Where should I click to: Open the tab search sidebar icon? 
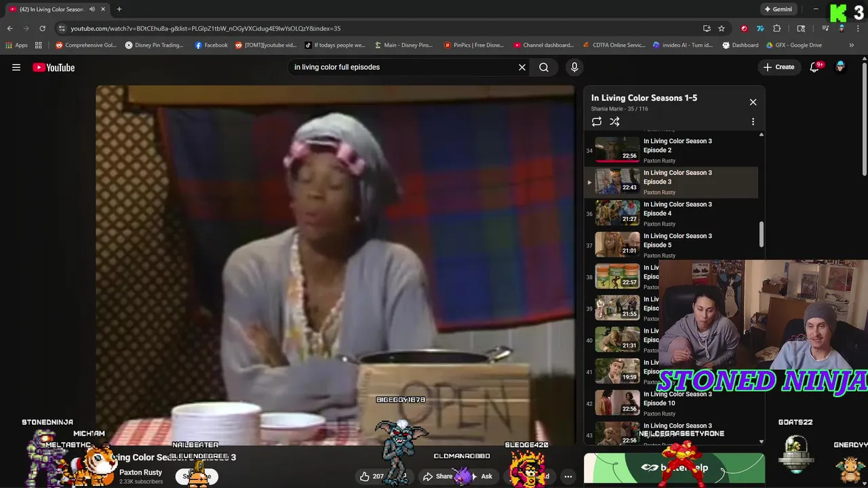(x=801, y=28)
